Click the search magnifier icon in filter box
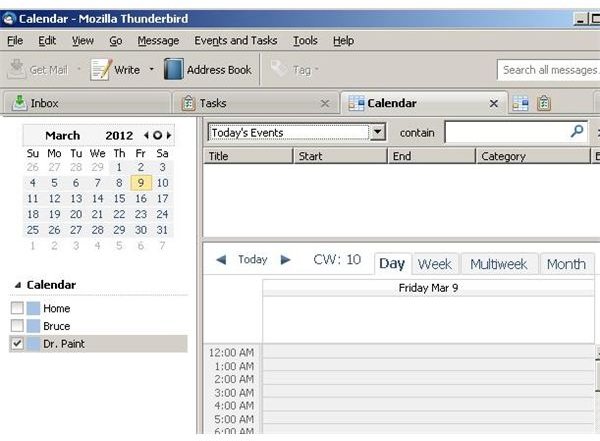This screenshot has height=441, width=600. tap(577, 131)
